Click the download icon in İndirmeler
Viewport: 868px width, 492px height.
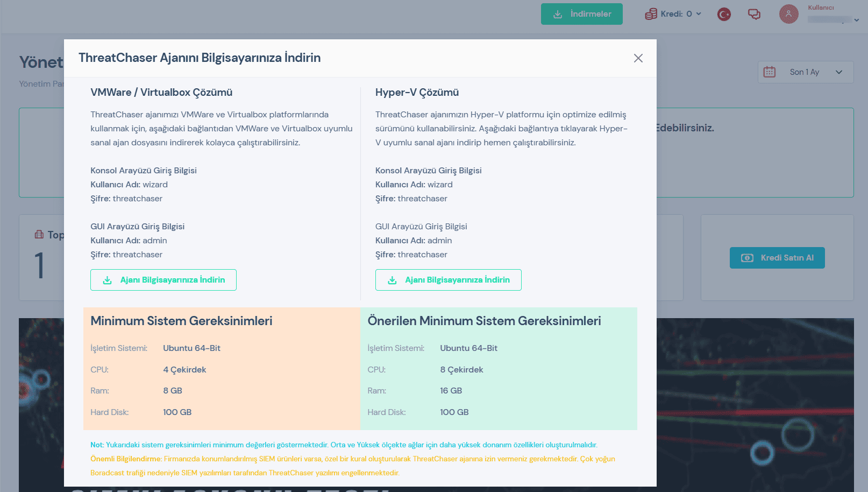(x=558, y=14)
